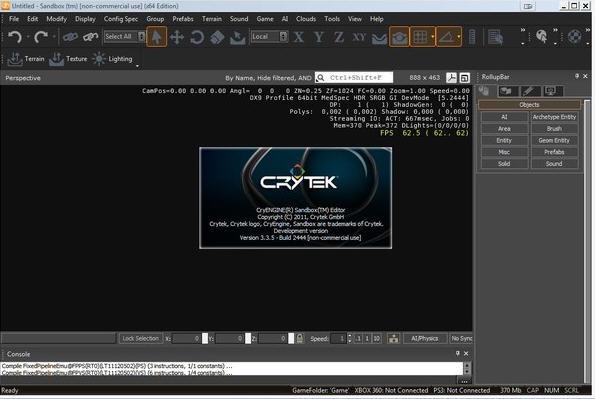Screen dimensions: 595x399
Task: Toggle the lock icon beside Z field
Action: [x=299, y=338]
